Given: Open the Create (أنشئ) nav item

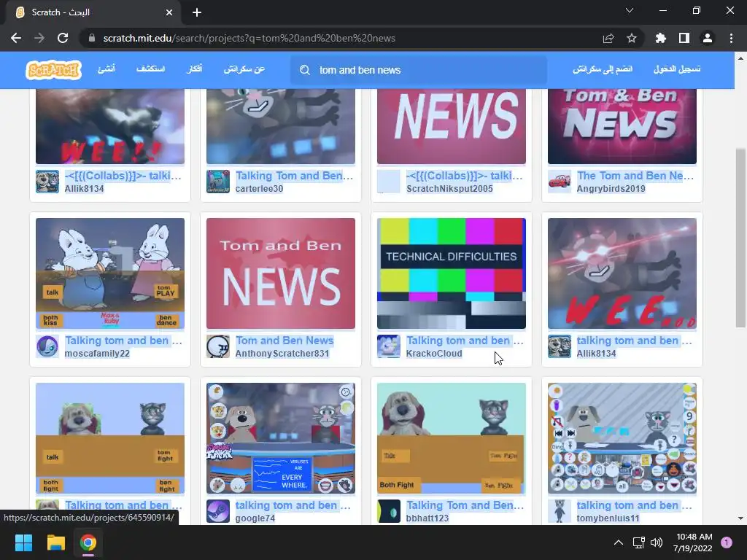Looking at the screenshot, I should click(x=107, y=69).
